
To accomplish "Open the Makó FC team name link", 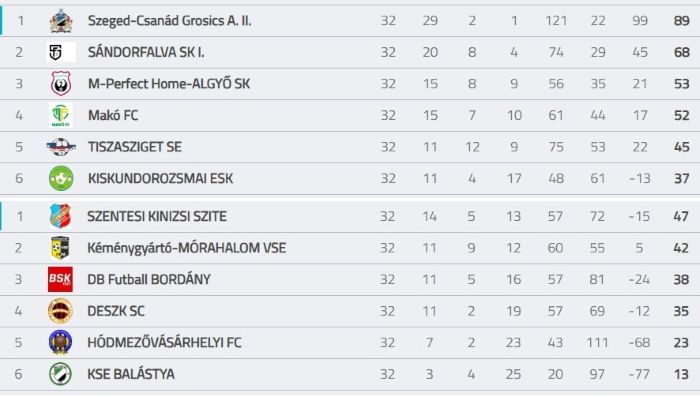I will click(113, 115).
